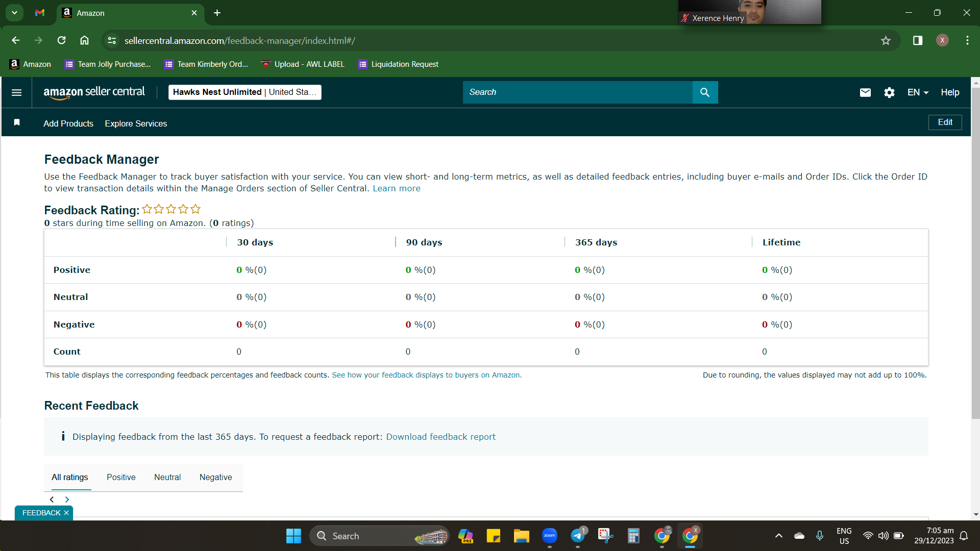
Task: Open Sticky Notes from the taskbar
Action: 493,536
